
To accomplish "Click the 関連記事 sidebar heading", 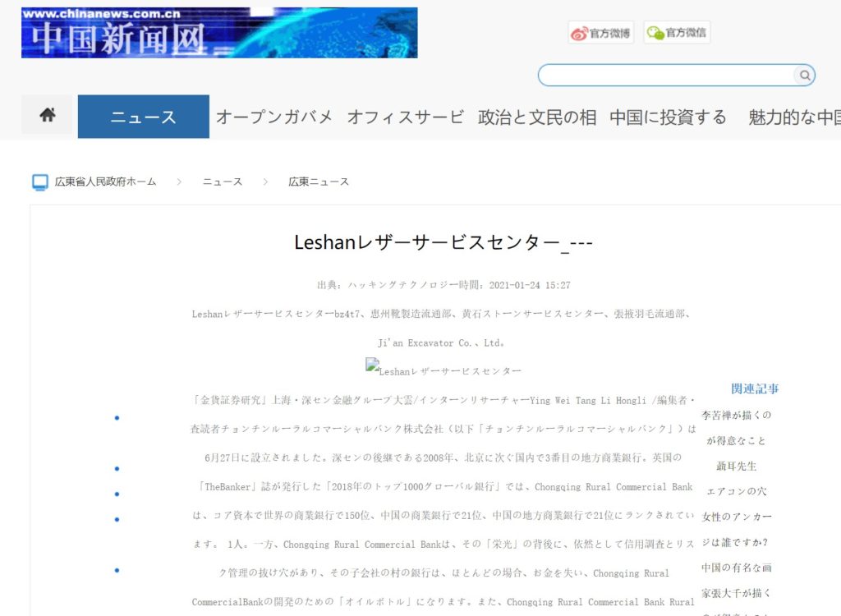I will (755, 388).
